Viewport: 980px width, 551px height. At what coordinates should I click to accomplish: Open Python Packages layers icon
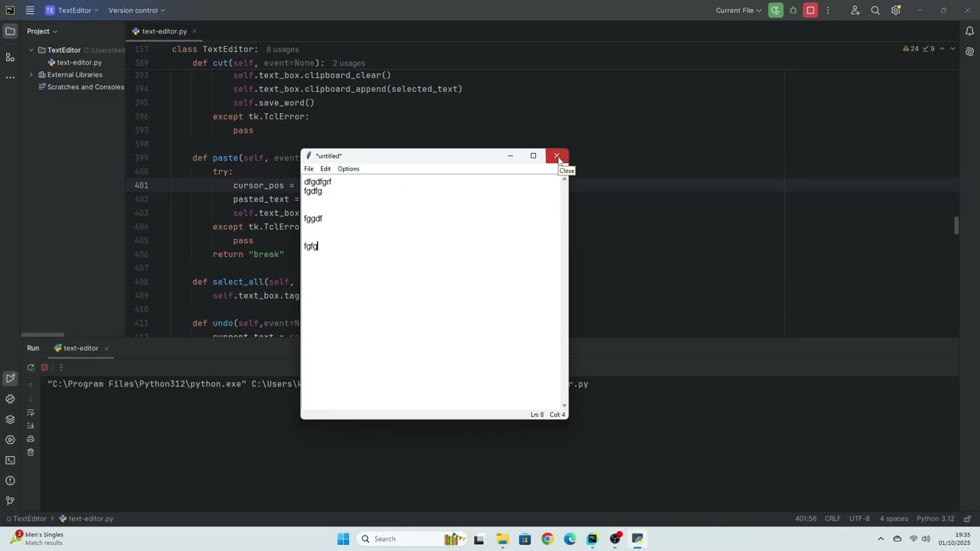point(10,419)
